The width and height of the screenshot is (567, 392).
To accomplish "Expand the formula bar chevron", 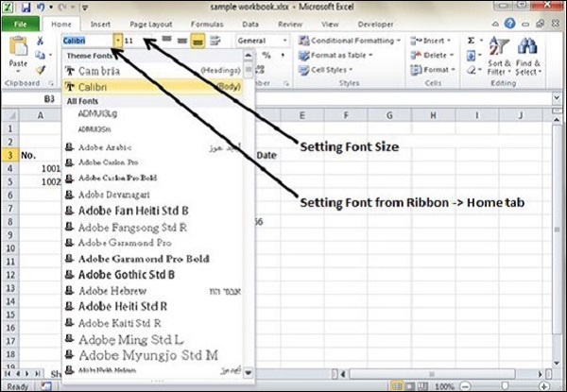I will (x=557, y=98).
